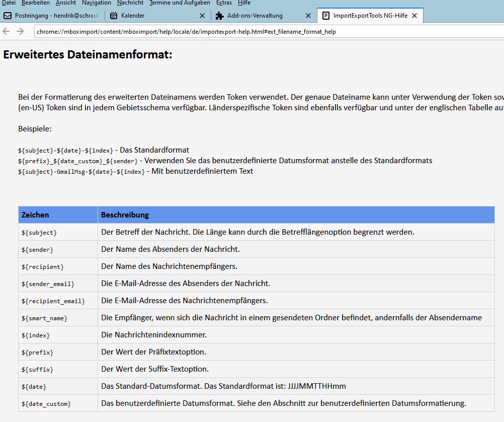Click the puzzle-piece icon on Add-ons tab

[219, 16]
